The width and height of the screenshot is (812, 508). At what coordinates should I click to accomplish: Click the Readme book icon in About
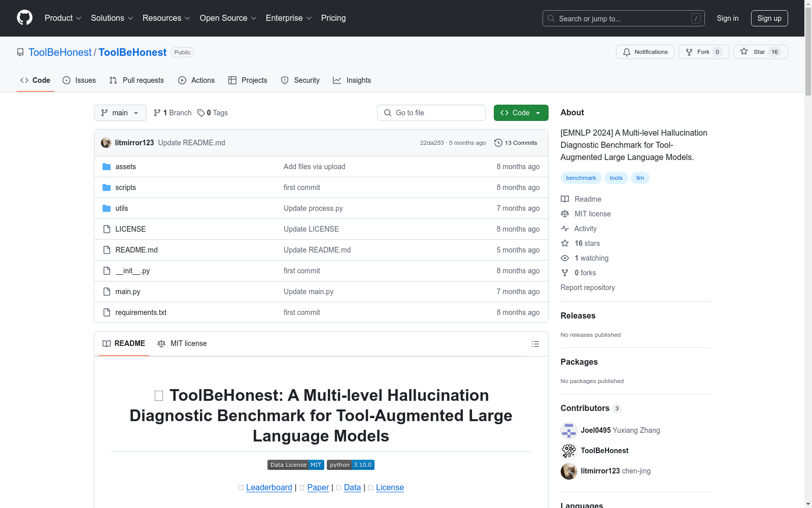pos(565,199)
